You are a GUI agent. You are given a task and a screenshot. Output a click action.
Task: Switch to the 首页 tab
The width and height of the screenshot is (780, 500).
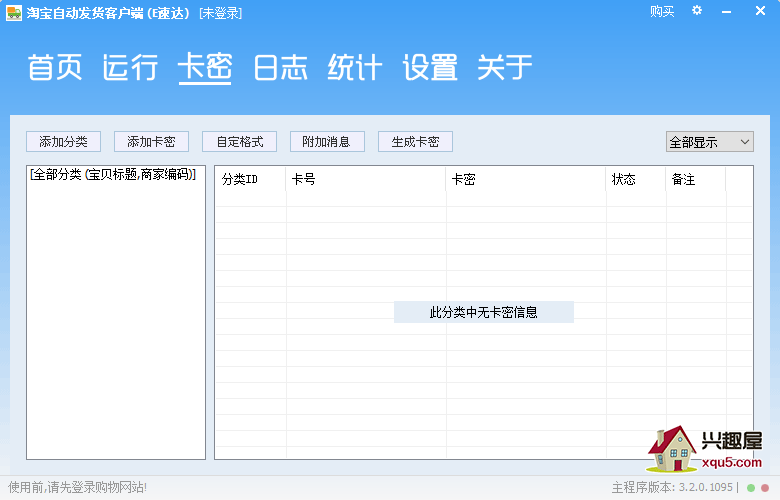point(55,67)
